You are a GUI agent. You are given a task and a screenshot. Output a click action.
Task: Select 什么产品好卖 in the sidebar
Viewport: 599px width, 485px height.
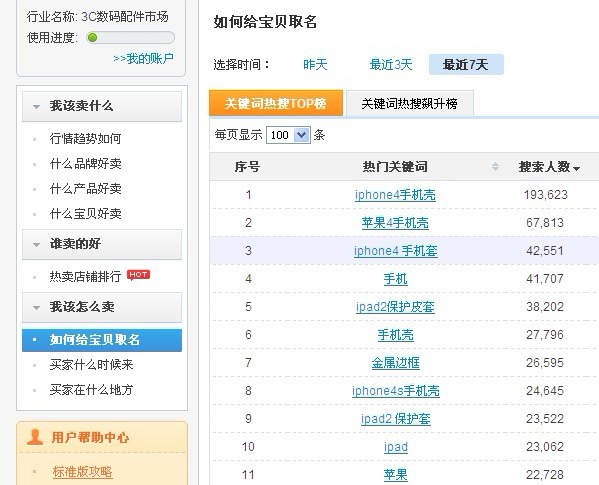point(85,188)
